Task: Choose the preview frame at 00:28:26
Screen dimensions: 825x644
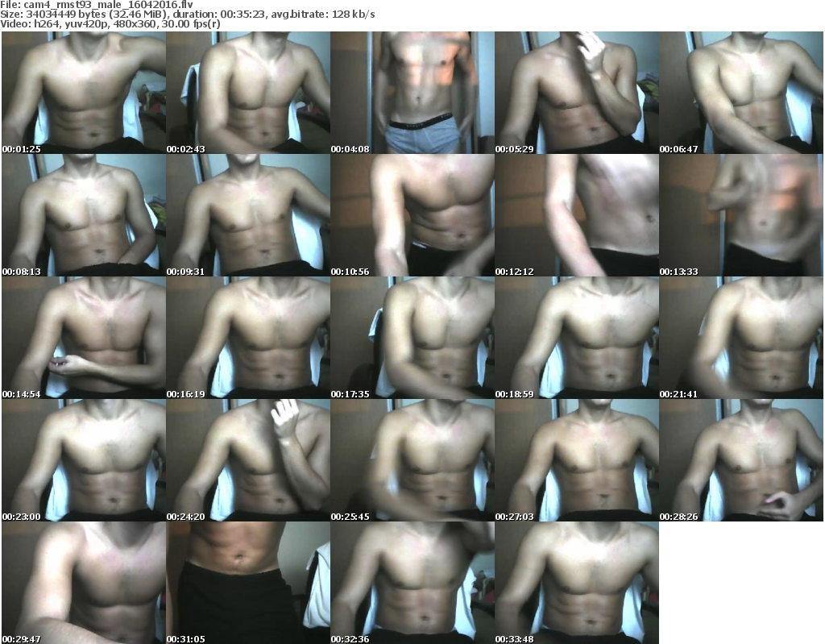Action: 741,460
